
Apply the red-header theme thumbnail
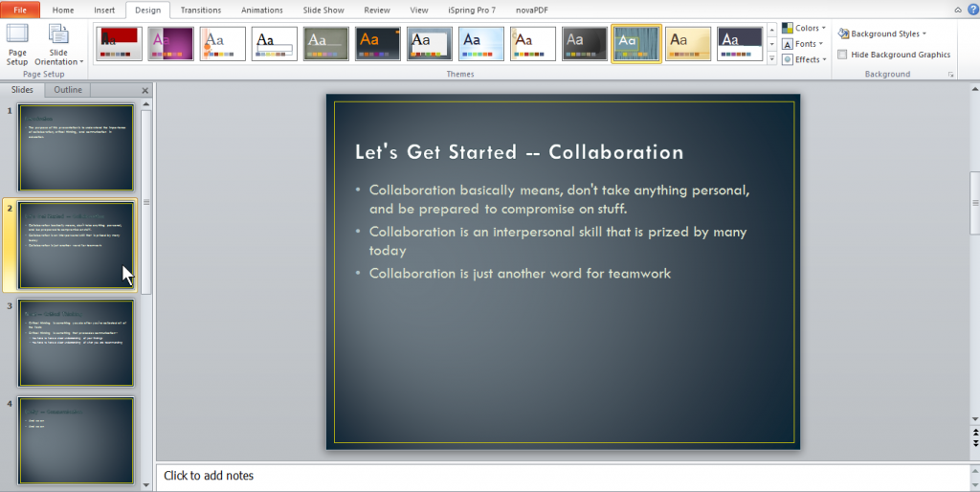(119, 44)
